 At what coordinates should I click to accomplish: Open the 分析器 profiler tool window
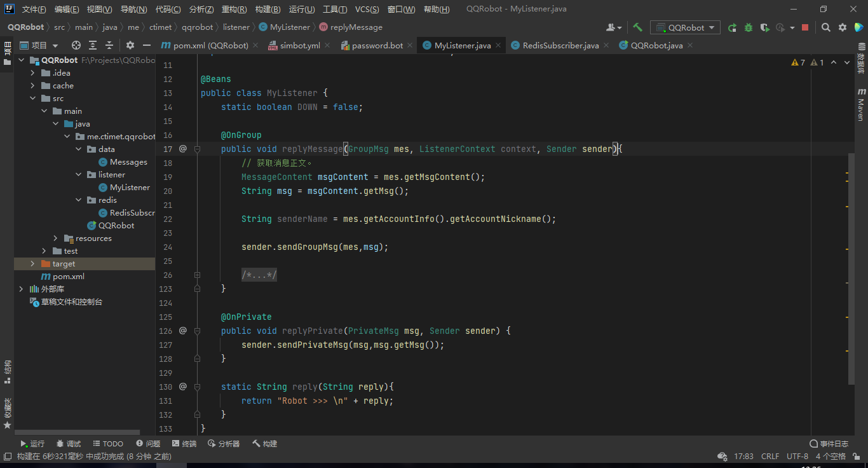click(x=224, y=443)
